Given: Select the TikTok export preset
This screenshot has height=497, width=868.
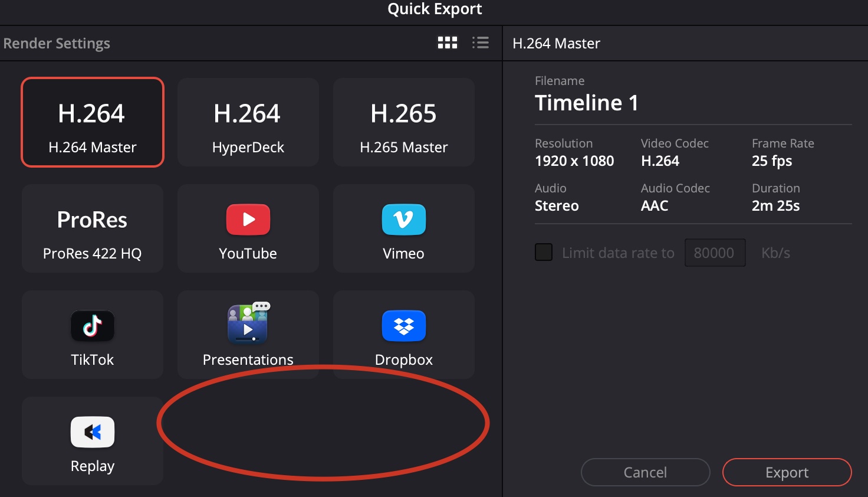Looking at the screenshot, I should click(x=93, y=335).
